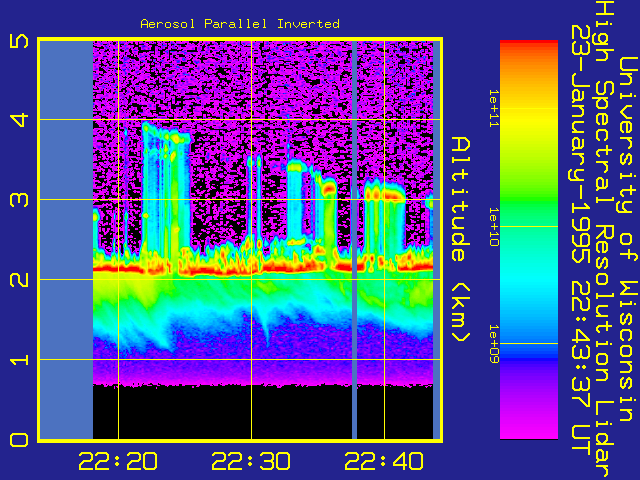Click the 1e+10 colorbar tick label
The width and height of the screenshot is (640, 480).
pyautogui.click(x=494, y=227)
